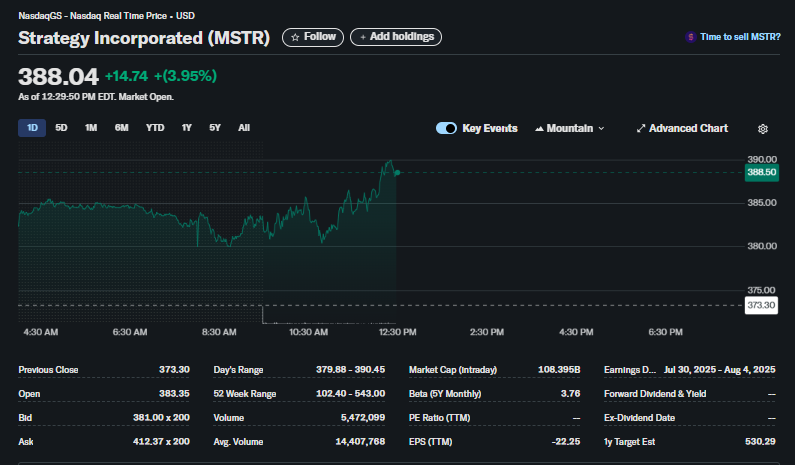Click 52 Week Range value 102.40 - 543.00

pyautogui.click(x=350, y=394)
